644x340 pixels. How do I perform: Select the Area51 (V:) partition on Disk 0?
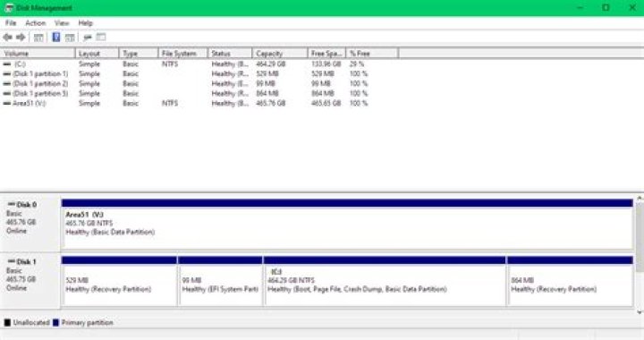click(347, 224)
